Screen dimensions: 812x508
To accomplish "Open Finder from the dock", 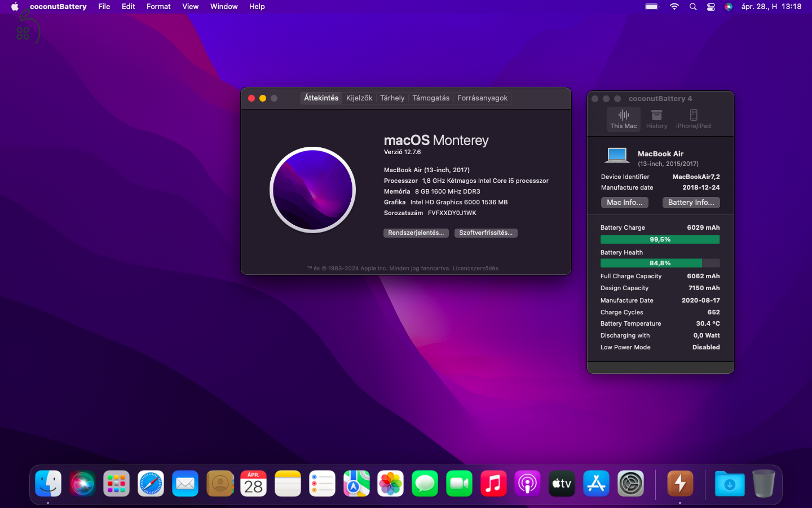I will click(x=48, y=484).
